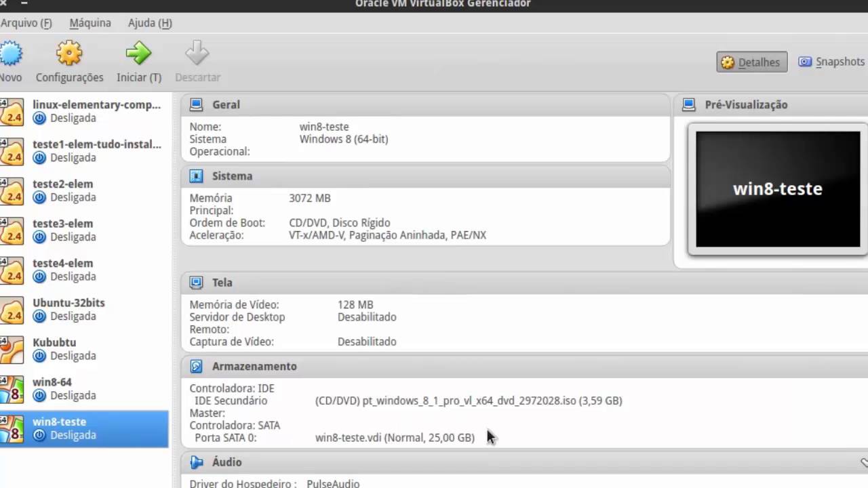The image size is (868, 488).
Task: Click 'Windows 8 (64-bit)' system value
Action: [344, 139]
